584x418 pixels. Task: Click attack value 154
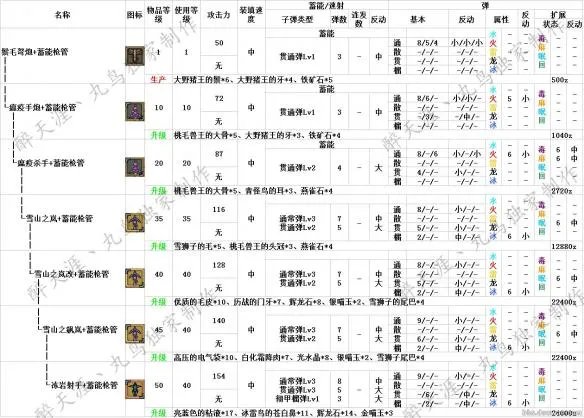(219, 376)
